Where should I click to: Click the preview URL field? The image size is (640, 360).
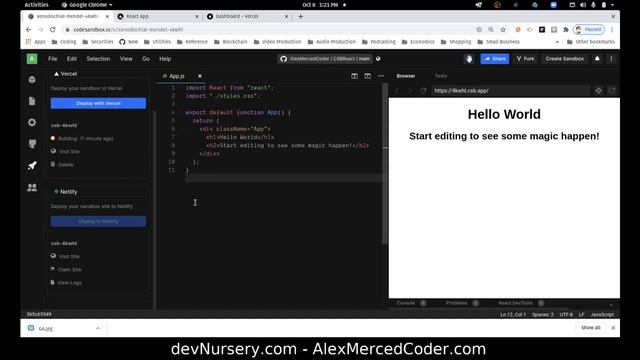tap(511, 91)
